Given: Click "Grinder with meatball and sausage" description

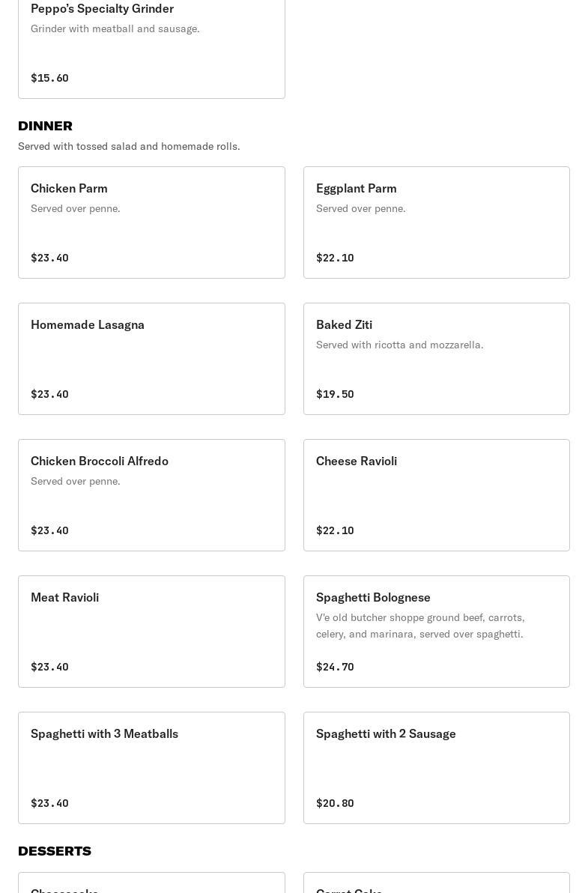Looking at the screenshot, I should pos(115,28).
